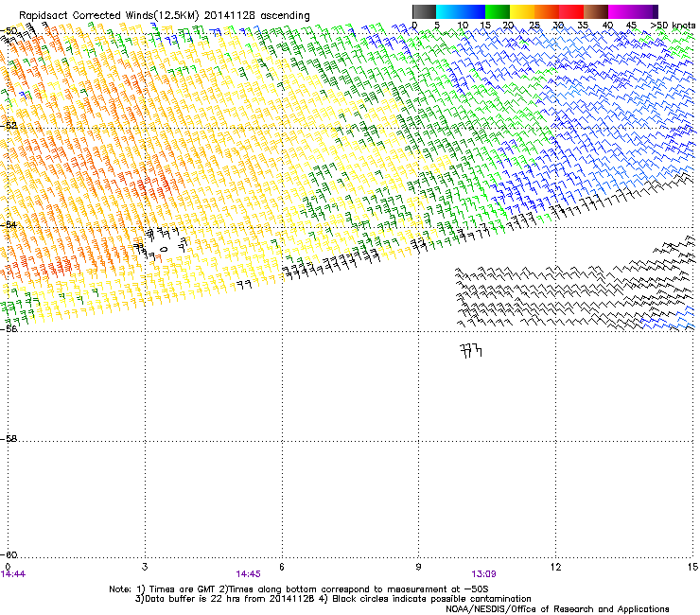Click the '3' longitude axis label

(145, 567)
